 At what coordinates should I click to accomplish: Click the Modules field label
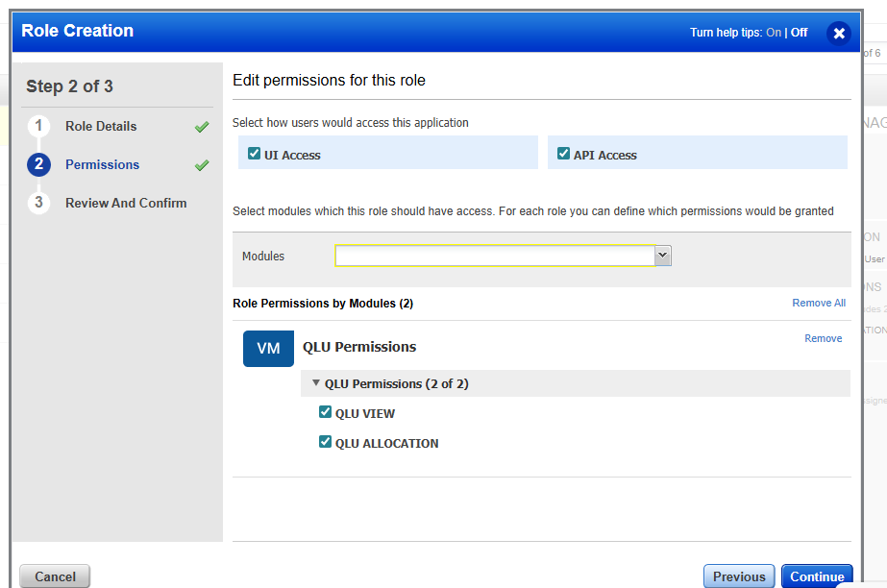pyautogui.click(x=263, y=257)
